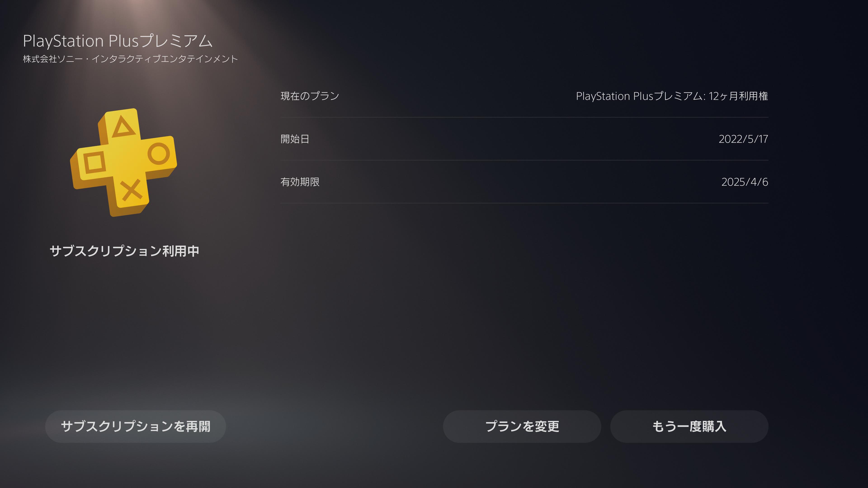Click the Sony Interactive Entertainment publisher subtitle
The image size is (868, 488).
pyautogui.click(x=130, y=59)
